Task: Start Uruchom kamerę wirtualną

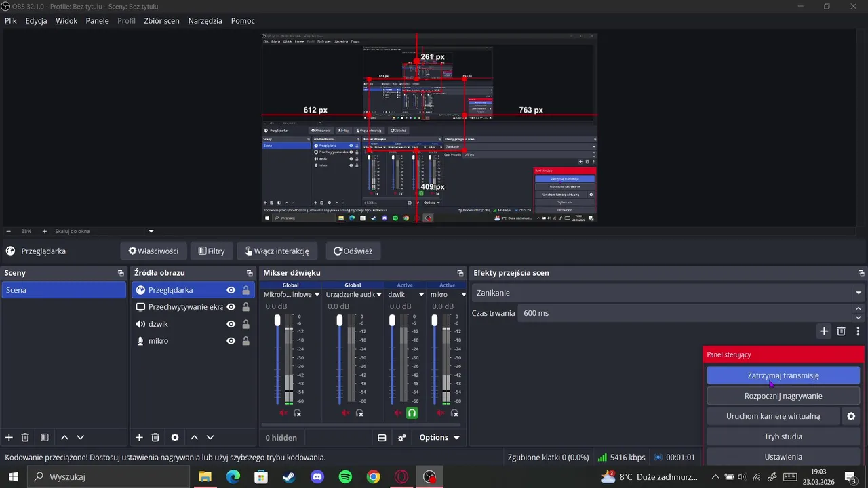Action: pos(773,416)
